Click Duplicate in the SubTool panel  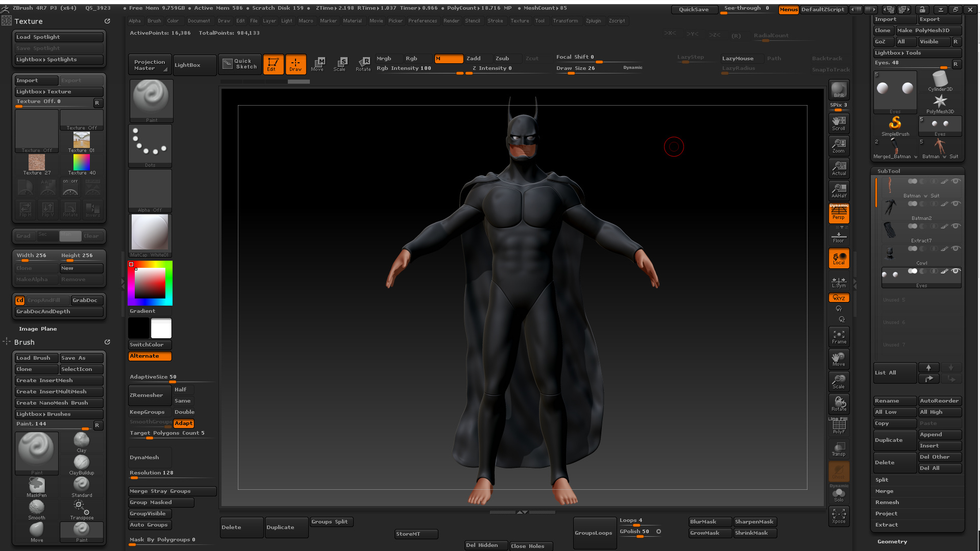[894, 440]
